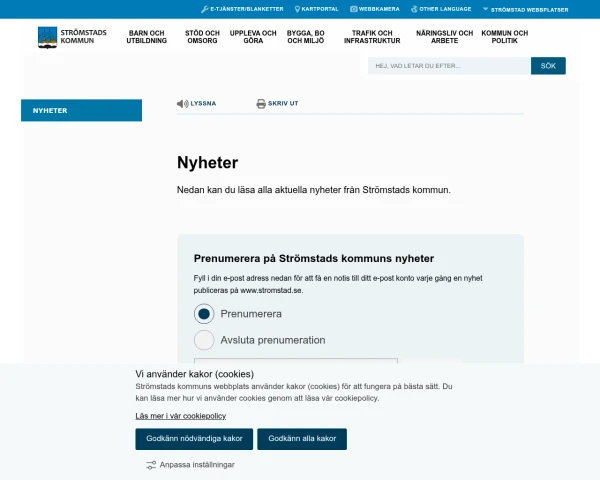Click the e-post input field under subscription options
600x480 pixels.
(x=296, y=361)
